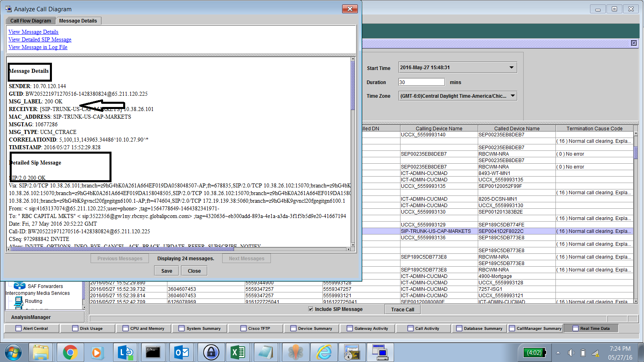Screen dimensions: 644x362
Task: Open network signal tray icon
Action: click(x=596, y=353)
